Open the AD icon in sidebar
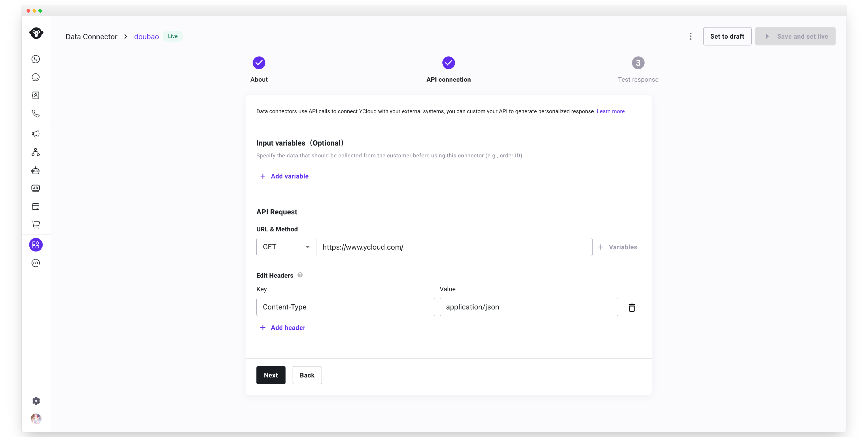Viewport: 868px width, 437px height. point(36,188)
